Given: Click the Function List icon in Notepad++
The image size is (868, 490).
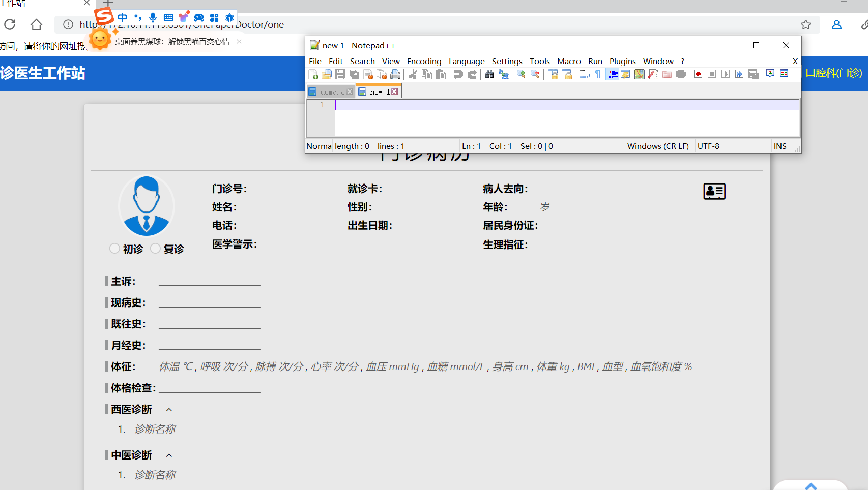Looking at the screenshot, I should [653, 74].
